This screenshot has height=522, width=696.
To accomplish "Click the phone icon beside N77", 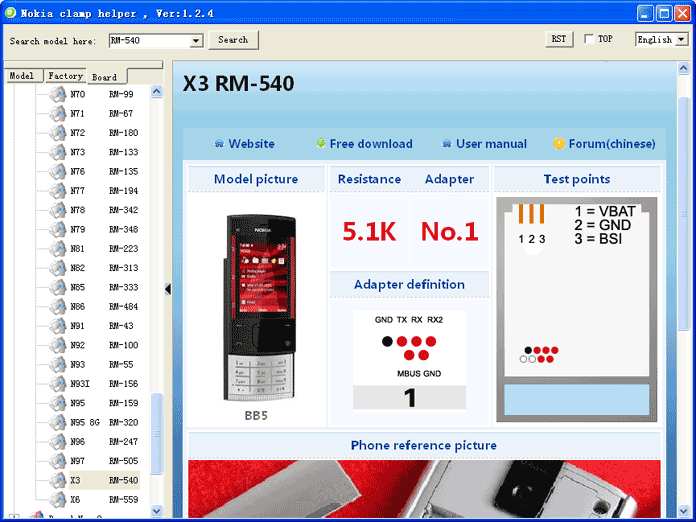I will (58, 191).
